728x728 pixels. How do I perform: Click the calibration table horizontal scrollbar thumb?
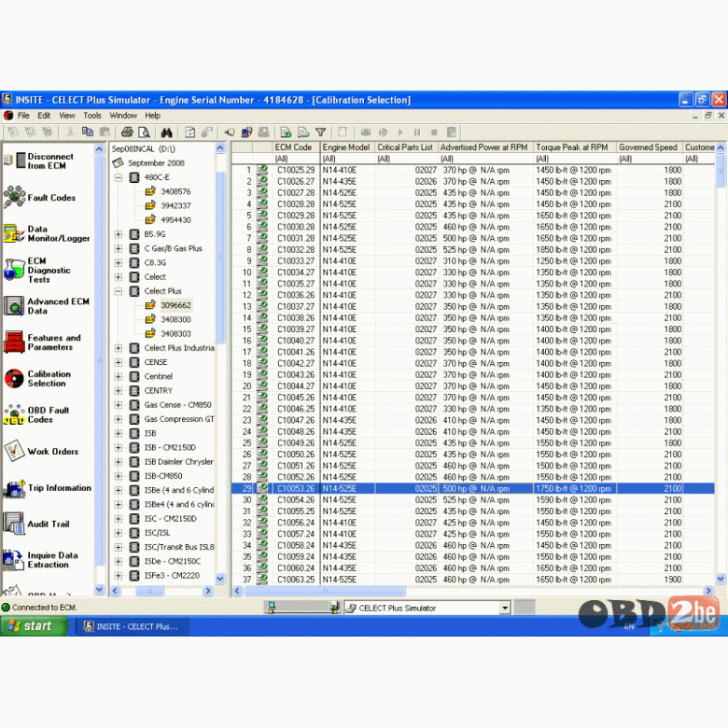(325, 591)
